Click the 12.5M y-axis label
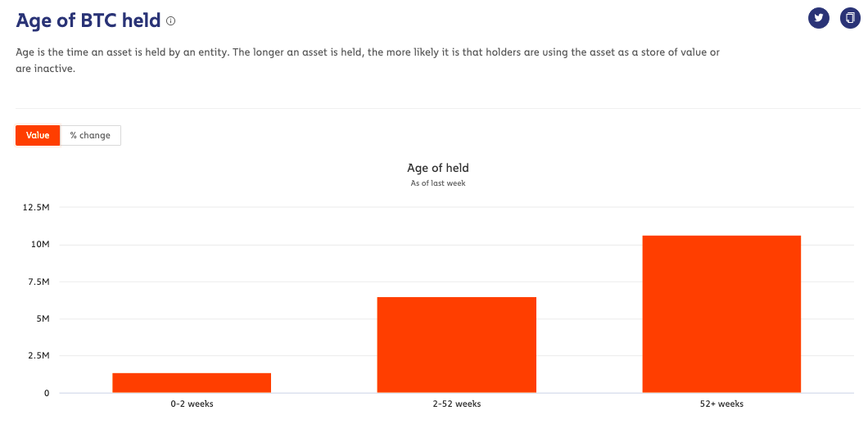Viewport: 868px width, 433px height. point(36,207)
